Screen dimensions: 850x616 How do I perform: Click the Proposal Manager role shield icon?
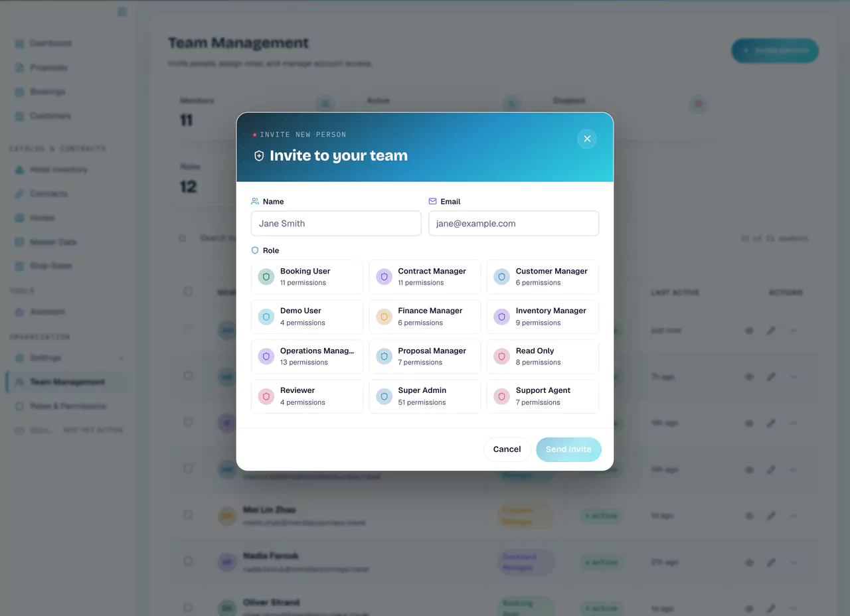coord(384,356)
